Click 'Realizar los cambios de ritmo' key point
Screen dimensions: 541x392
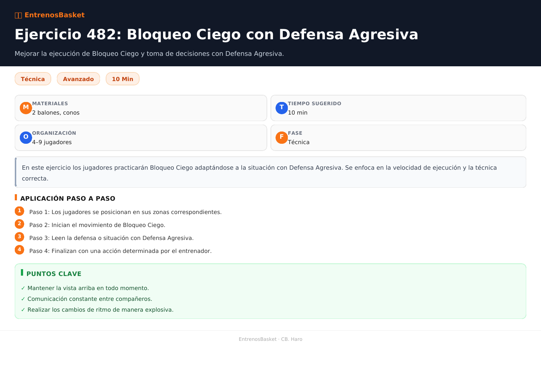[x=100, y=310]
